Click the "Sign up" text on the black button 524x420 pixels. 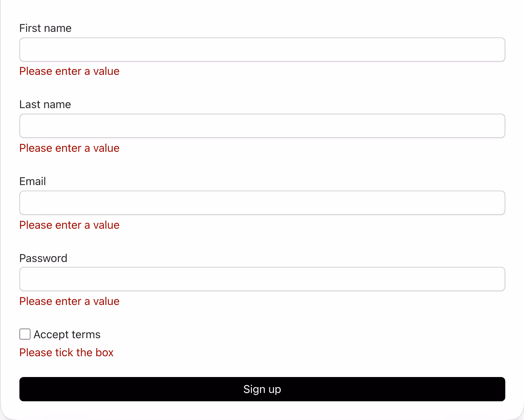pyautogui.click(x=262, y=389)
